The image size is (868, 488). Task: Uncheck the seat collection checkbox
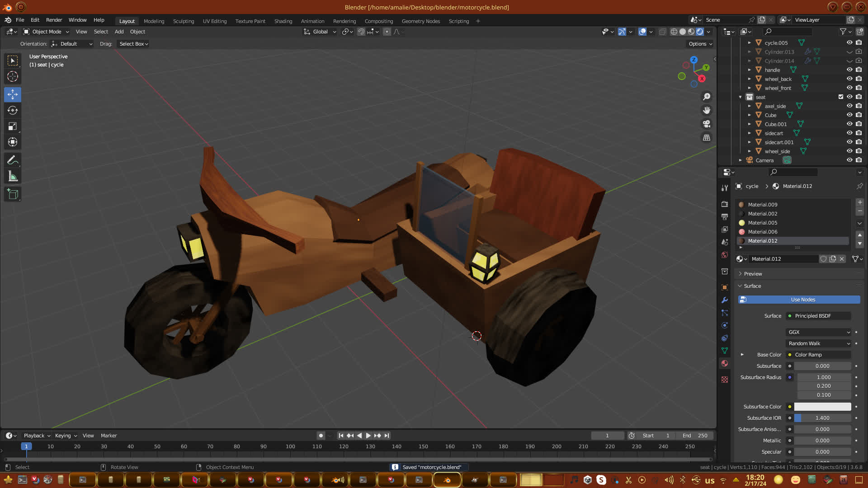[x=841, y=97]
